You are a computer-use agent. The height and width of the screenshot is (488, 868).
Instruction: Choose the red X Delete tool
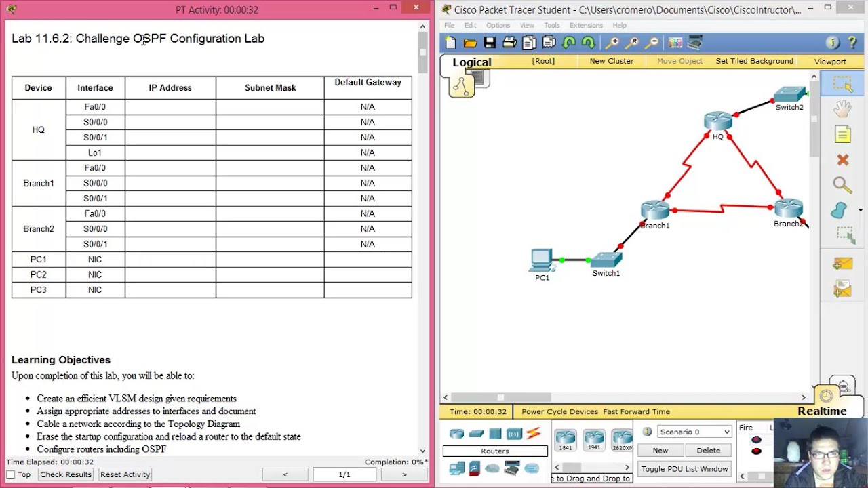842,160
